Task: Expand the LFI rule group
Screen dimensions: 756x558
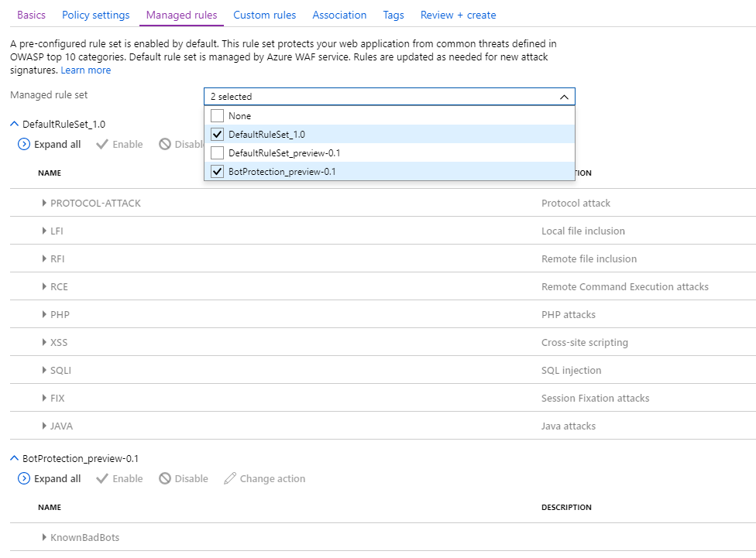Action: (x=44, y=231)
